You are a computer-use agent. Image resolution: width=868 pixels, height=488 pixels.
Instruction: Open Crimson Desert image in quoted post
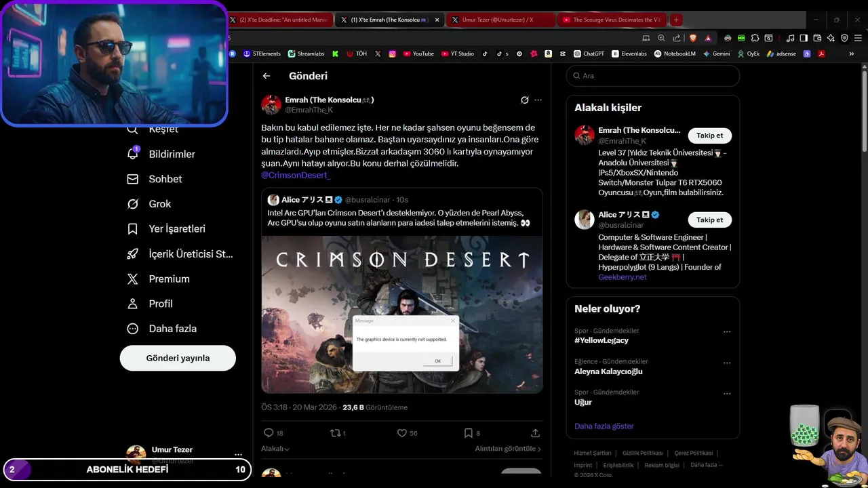click(402, 314)
